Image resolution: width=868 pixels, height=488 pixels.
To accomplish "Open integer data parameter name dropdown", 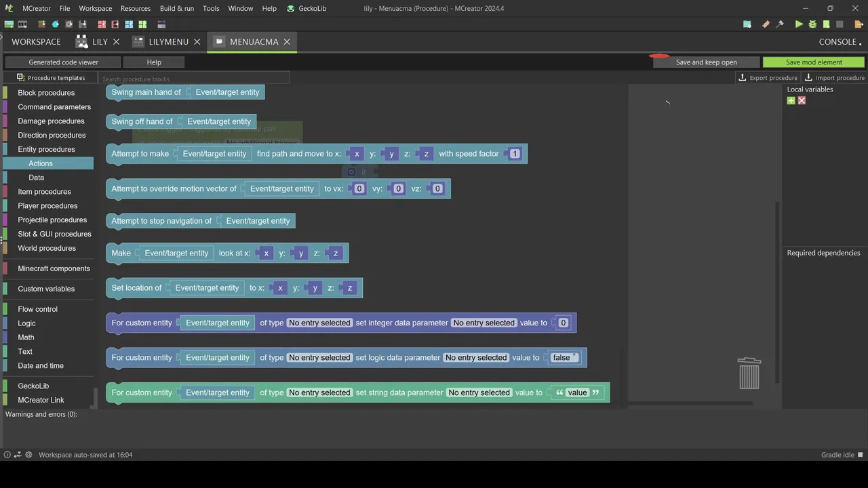I will tap(484, 323).
